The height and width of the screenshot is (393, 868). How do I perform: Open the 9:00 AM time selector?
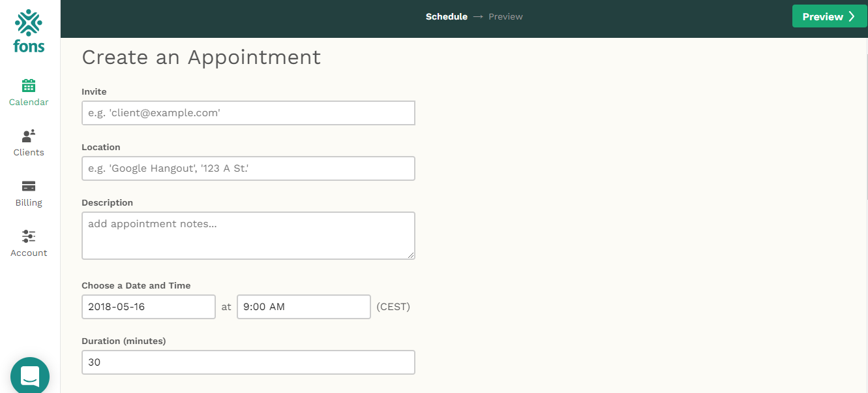pos(303,307)
